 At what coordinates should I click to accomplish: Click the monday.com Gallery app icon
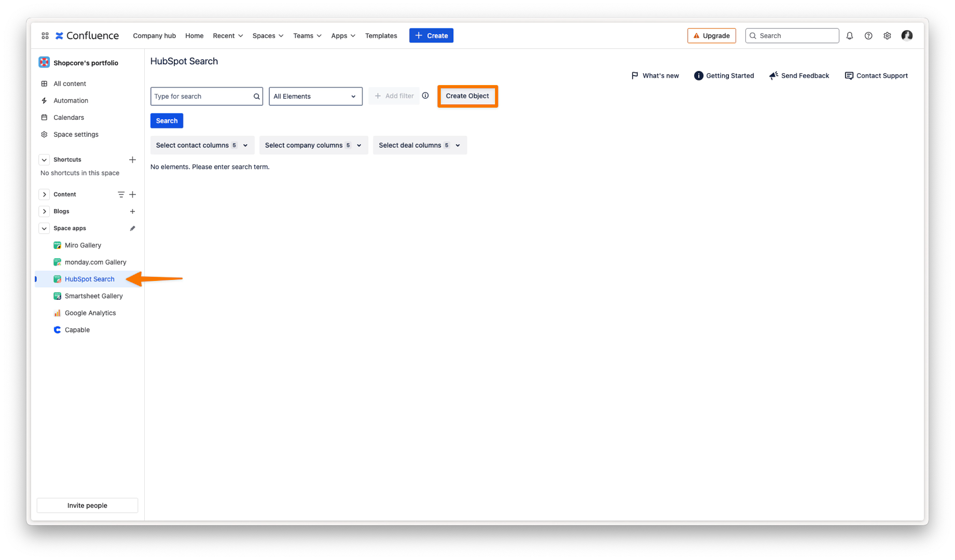coord(57,262)
